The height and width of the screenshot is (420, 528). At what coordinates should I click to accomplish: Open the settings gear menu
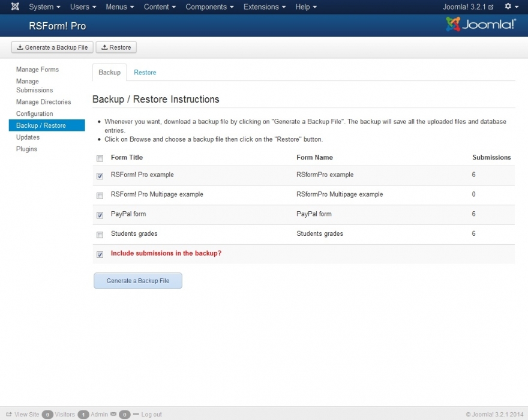511,7
